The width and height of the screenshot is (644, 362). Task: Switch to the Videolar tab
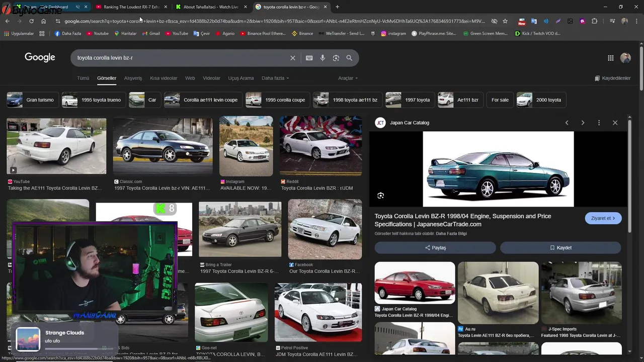211,78
